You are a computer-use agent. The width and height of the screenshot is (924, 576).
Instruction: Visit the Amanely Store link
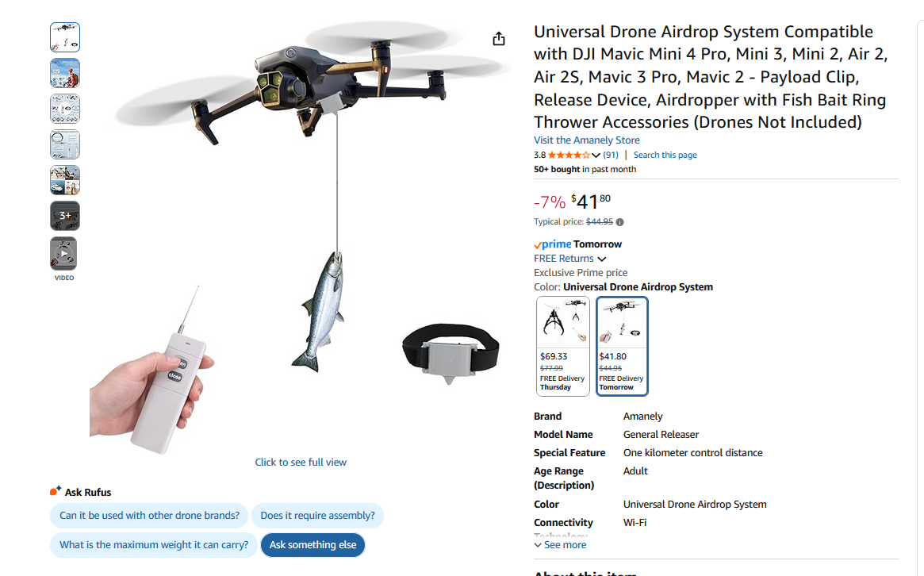(x=586, y=140)
